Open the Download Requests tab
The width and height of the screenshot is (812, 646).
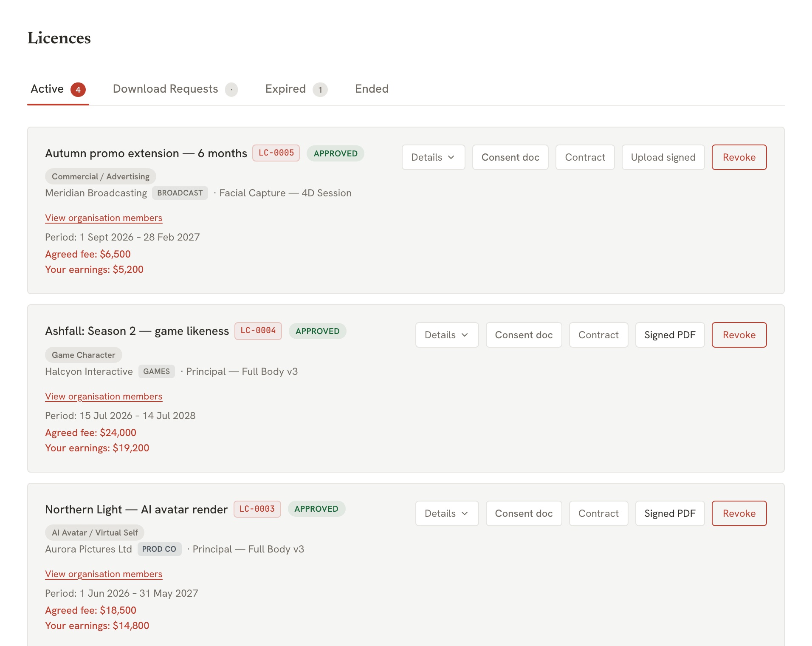[175, 89]
